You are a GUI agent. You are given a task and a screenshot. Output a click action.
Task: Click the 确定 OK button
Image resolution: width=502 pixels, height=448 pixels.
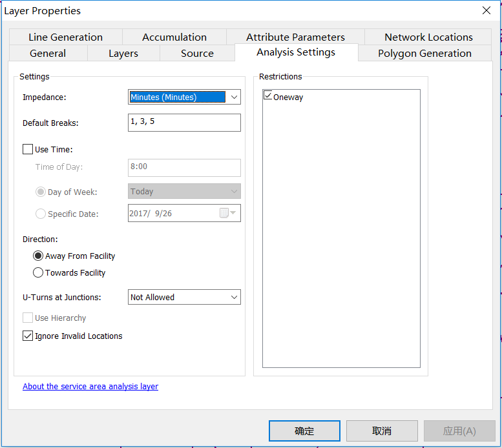point(304,431)
